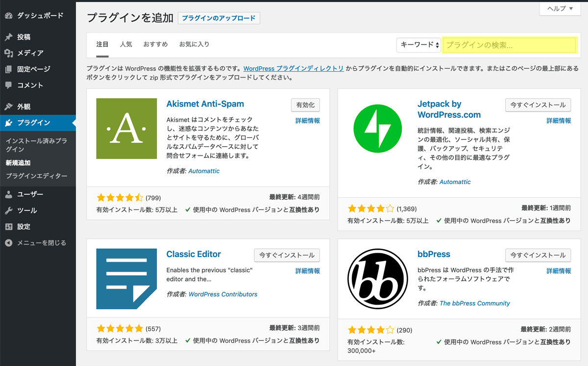Open 詳細情報 for Akismet Anti-Spam
588x366 pixels.
tap(308, 121)
